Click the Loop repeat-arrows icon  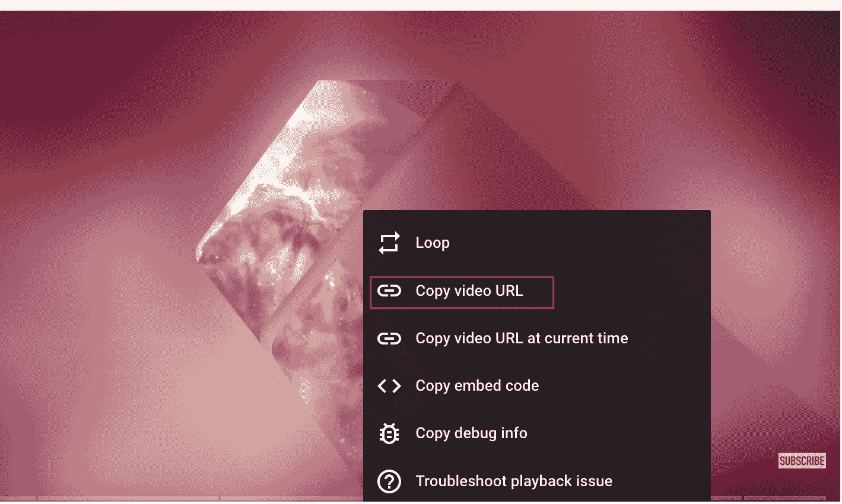pos(389,243)
